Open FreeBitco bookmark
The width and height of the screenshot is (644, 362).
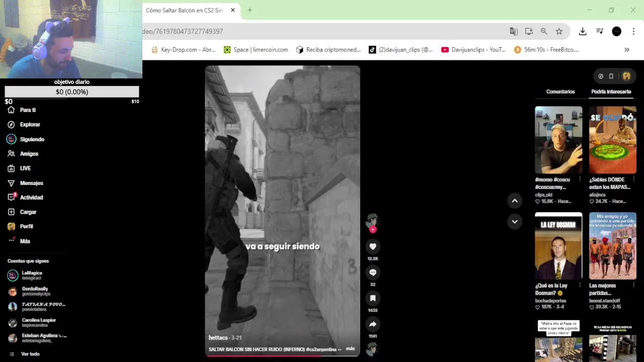coord(546,50)
